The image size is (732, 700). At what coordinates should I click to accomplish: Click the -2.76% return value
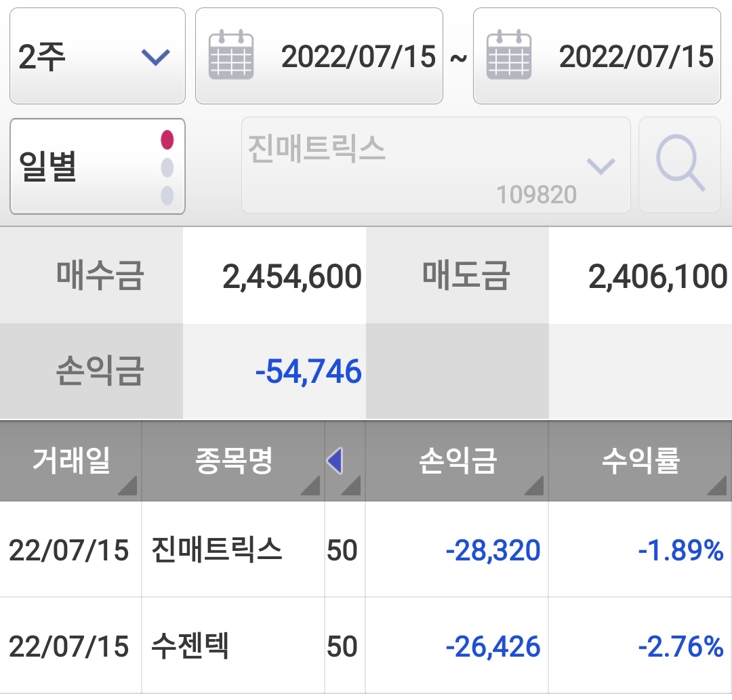pos(680,646)
